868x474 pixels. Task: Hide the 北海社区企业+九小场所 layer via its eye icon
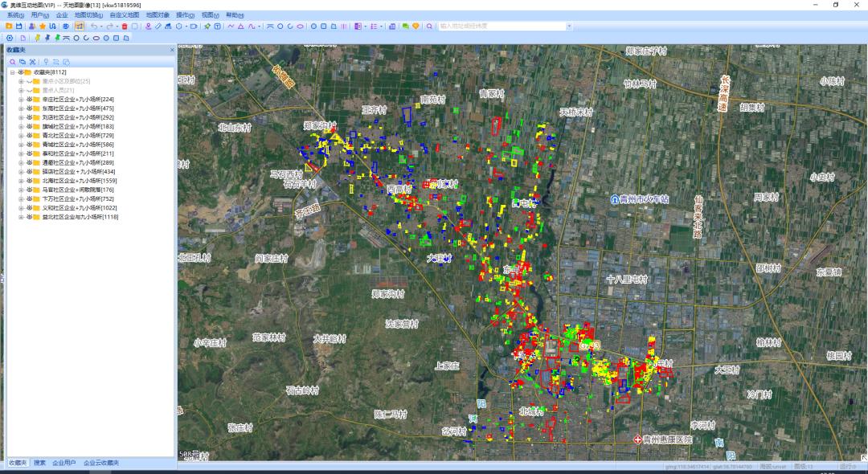click(29, 181)
